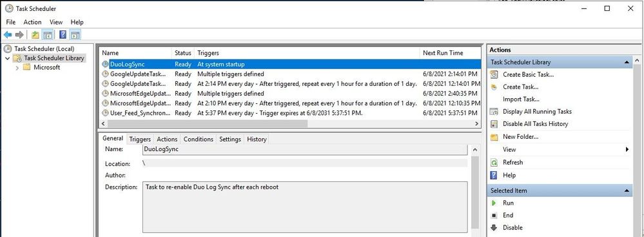
Task: Expand the Microsoft folder node
Action: tap(17, 67)
